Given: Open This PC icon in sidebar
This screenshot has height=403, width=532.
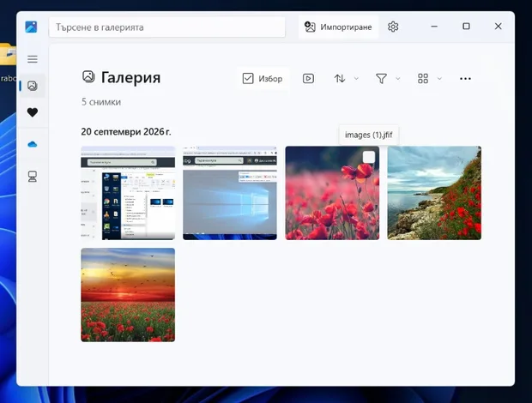Looking at the screenshot, I should coord(33,177).
